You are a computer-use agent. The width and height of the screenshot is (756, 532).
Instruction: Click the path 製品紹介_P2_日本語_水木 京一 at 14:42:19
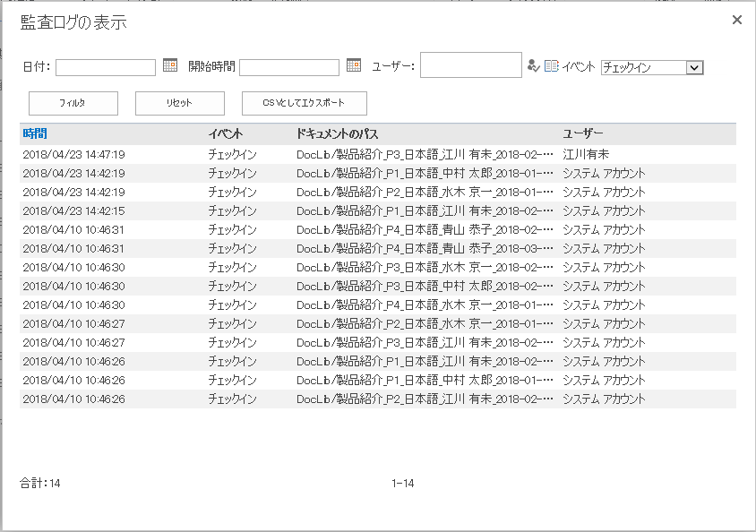(x=425, y=193)
